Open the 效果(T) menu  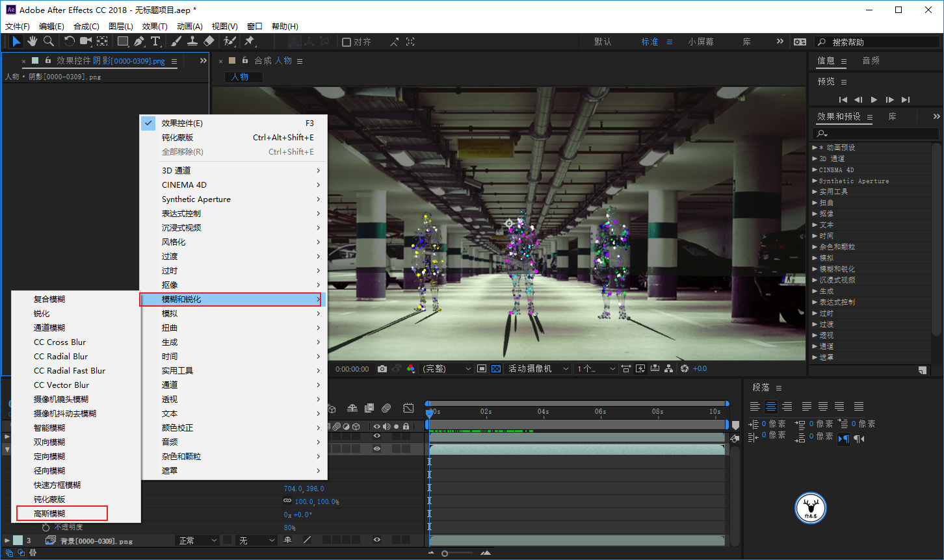click(x=155, y=26)
